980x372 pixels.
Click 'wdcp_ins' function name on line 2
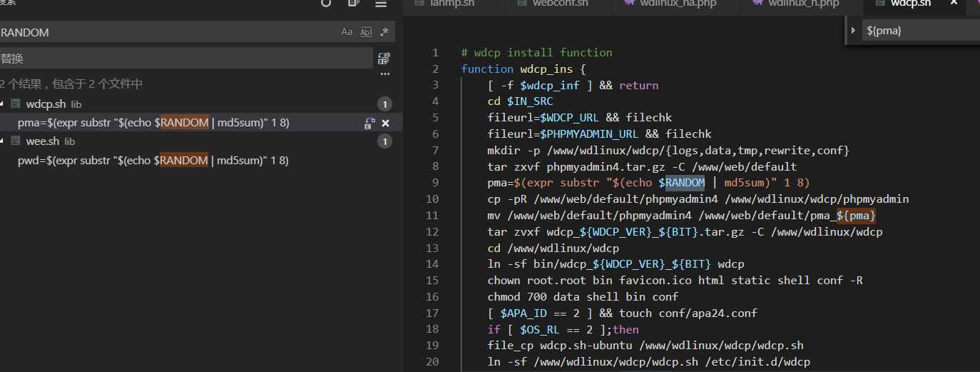point(546,69)
